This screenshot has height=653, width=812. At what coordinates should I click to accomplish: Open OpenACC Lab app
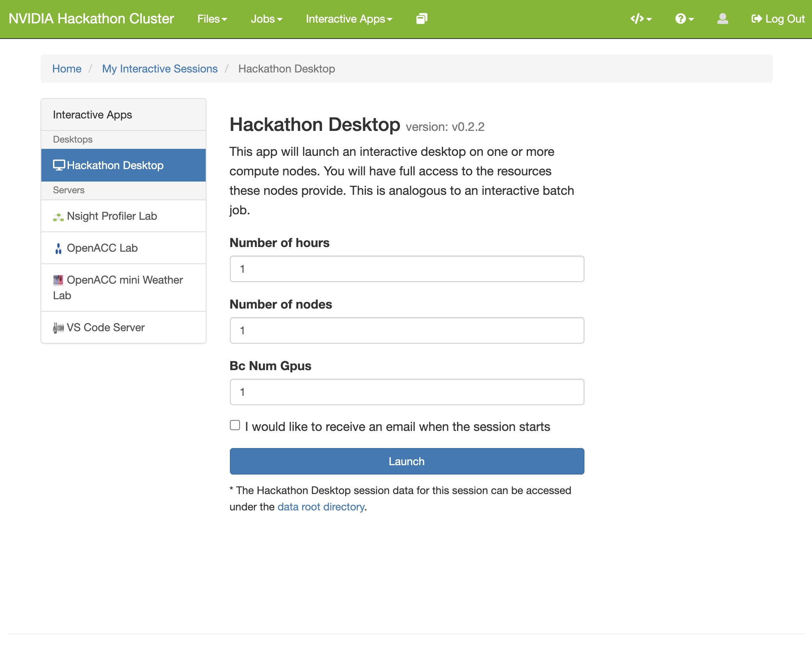124,248
